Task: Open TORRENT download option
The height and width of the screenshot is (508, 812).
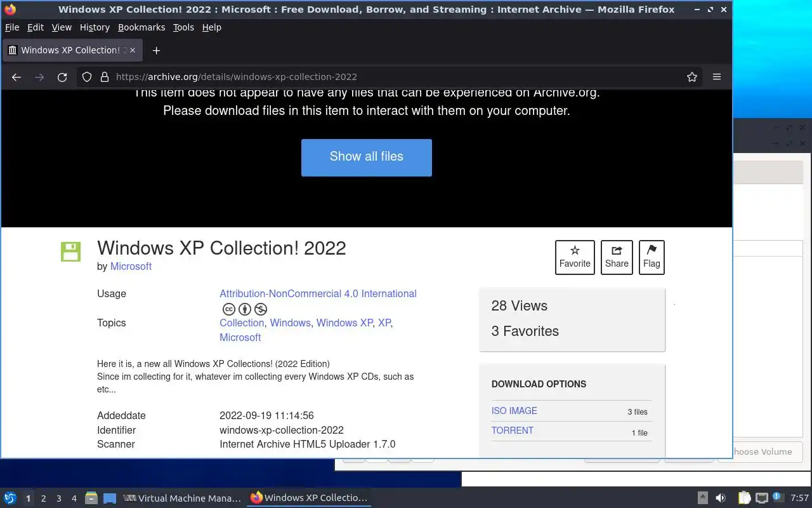Action: (x=513, y=431)
